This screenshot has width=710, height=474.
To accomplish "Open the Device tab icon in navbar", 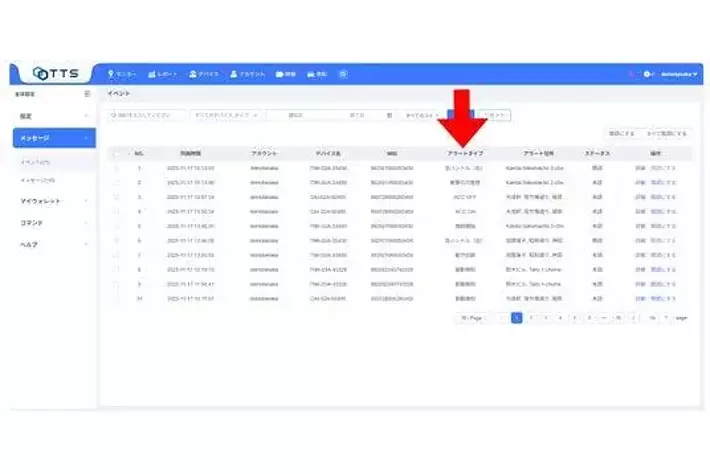I will pos(204,74).
